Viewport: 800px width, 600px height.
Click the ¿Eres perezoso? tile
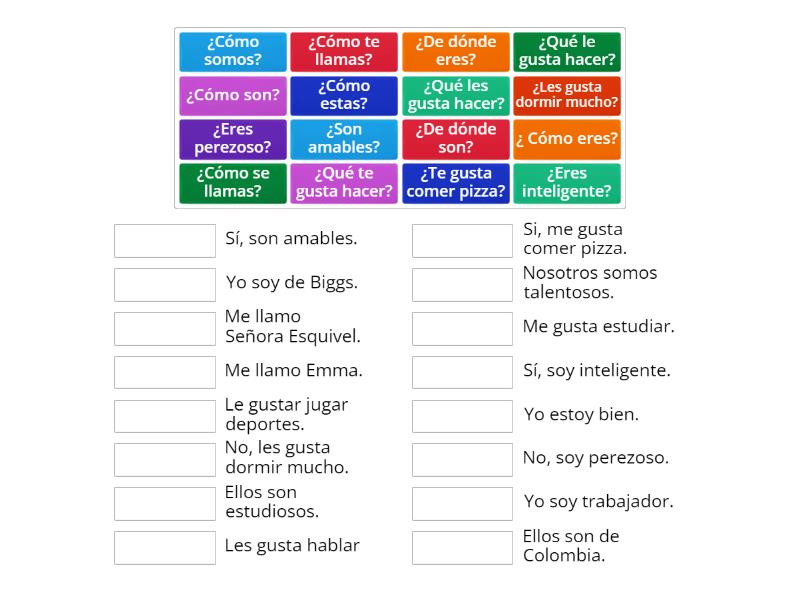pos(232,139)
